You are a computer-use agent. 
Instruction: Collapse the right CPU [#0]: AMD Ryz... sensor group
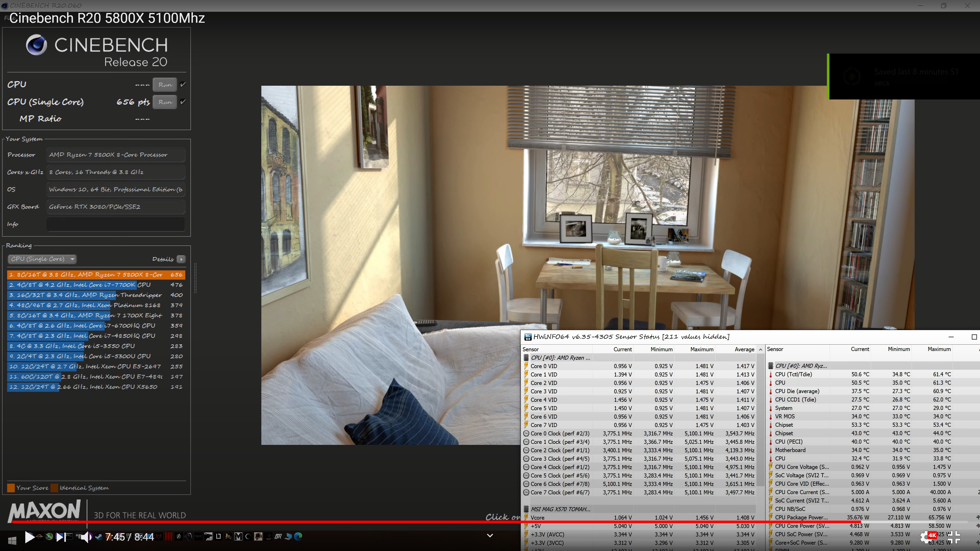click(x=771, y=366)
